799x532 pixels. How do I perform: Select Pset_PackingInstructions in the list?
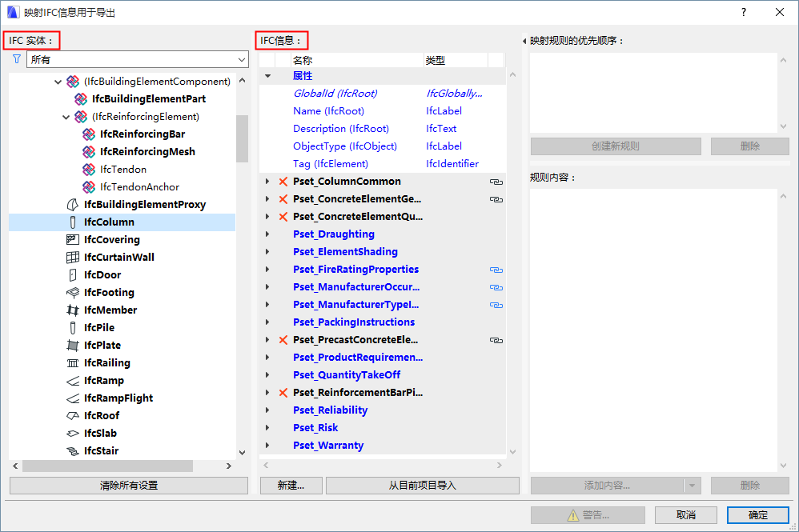tap(354, 322)
